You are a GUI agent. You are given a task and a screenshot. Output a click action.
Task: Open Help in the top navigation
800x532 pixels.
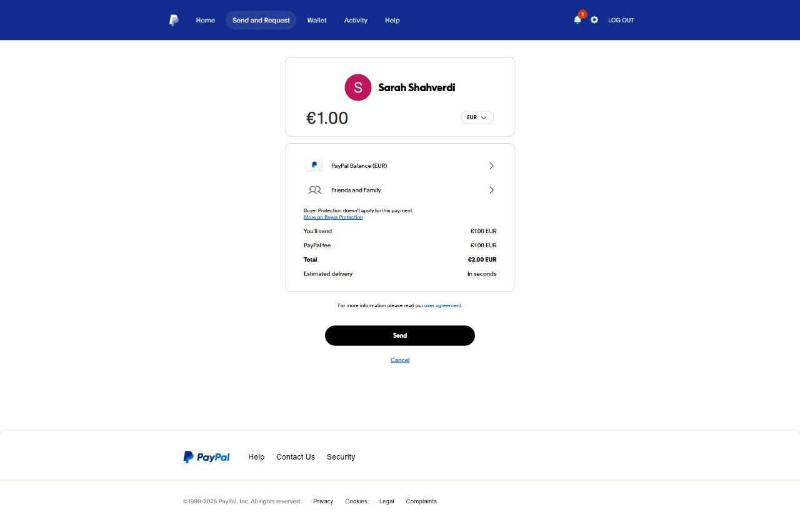(392, 20)
